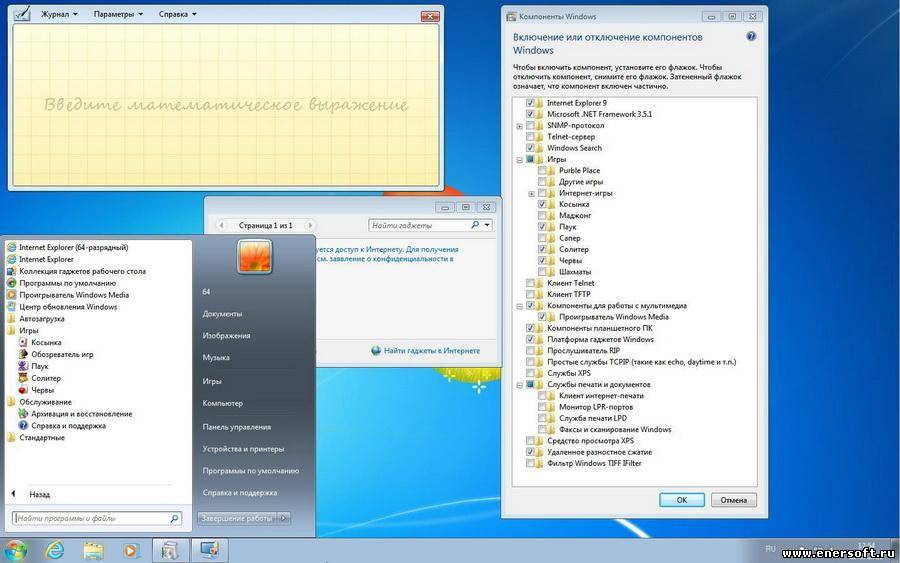This screenshot has width=900, height=563.
Task: Launch Программы по умолчанию from program list icon
Action: (x=11, y=283)
